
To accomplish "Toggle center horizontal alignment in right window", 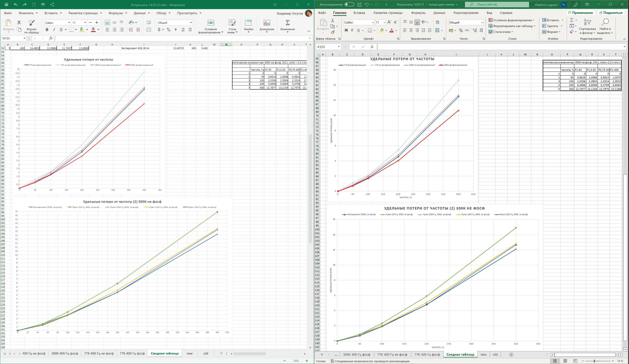I will (411, 30).
